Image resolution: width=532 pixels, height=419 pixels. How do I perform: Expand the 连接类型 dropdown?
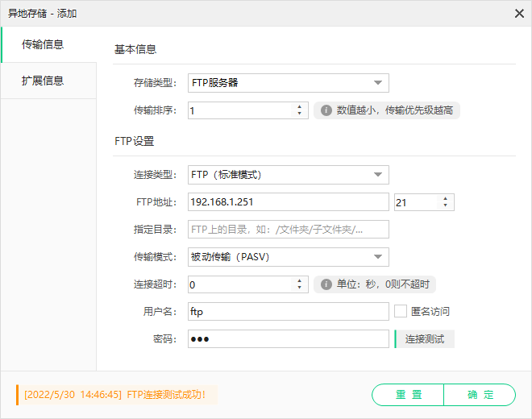(x=289, y=175)
